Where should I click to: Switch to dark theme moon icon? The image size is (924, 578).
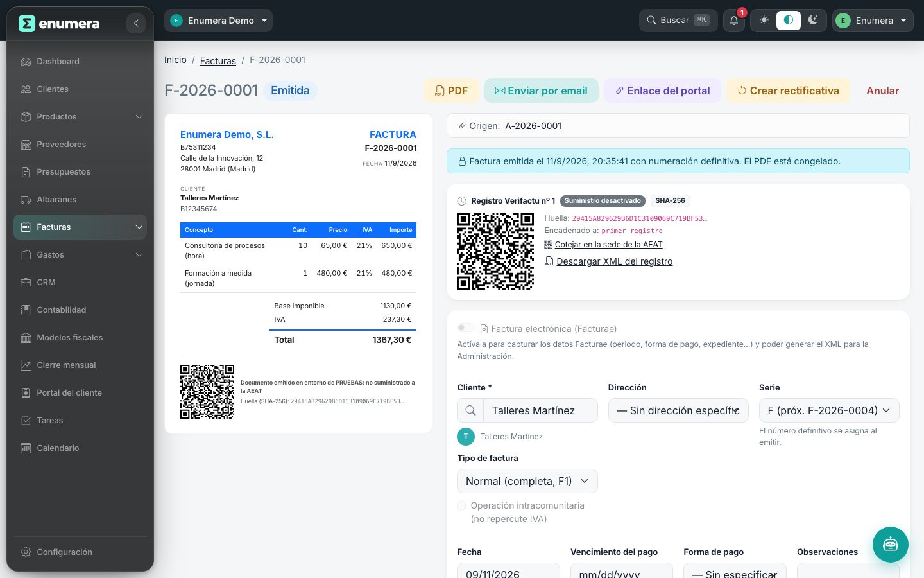813,21
